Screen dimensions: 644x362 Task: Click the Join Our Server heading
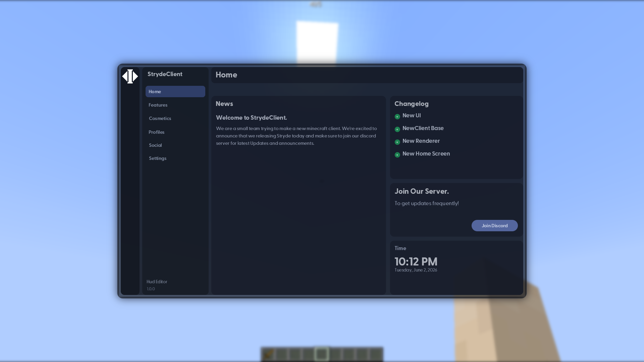click(x=422, y=191)
